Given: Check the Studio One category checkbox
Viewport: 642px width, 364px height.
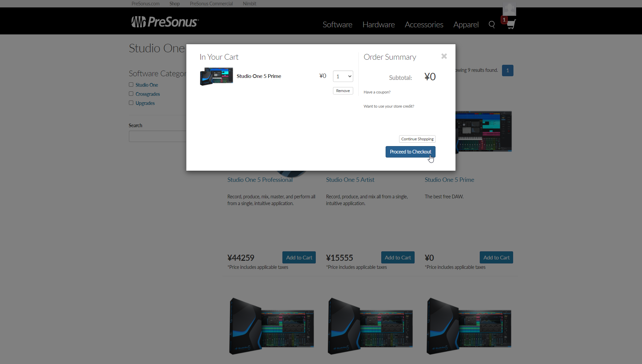Looking at the screenshot, I should 131,85.
